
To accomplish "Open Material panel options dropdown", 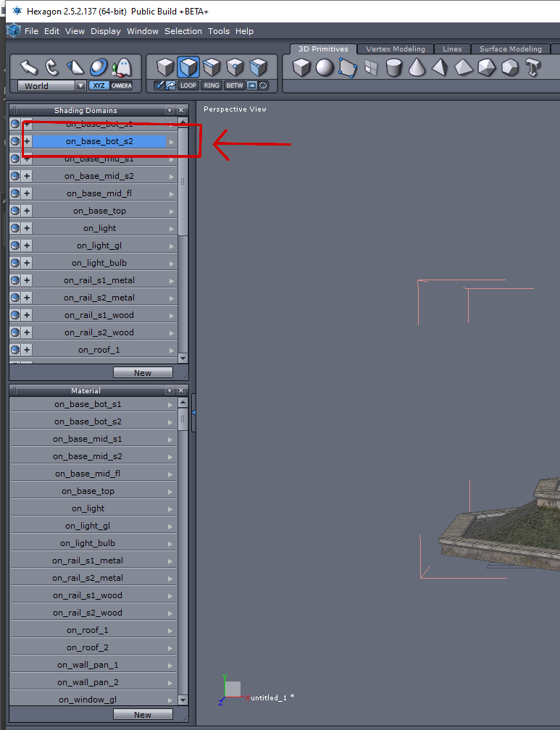I will point(170,390).
